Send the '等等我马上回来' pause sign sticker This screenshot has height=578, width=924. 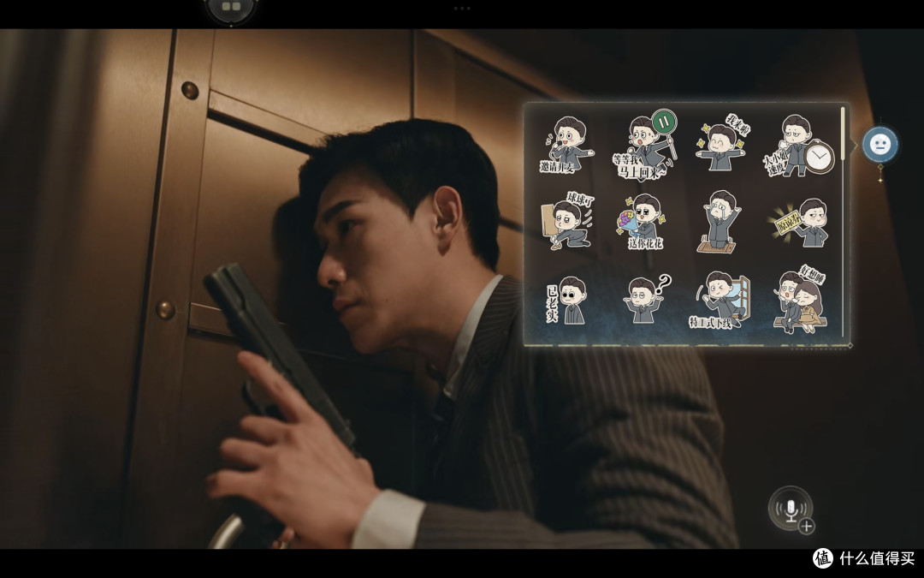click(645, 145)
